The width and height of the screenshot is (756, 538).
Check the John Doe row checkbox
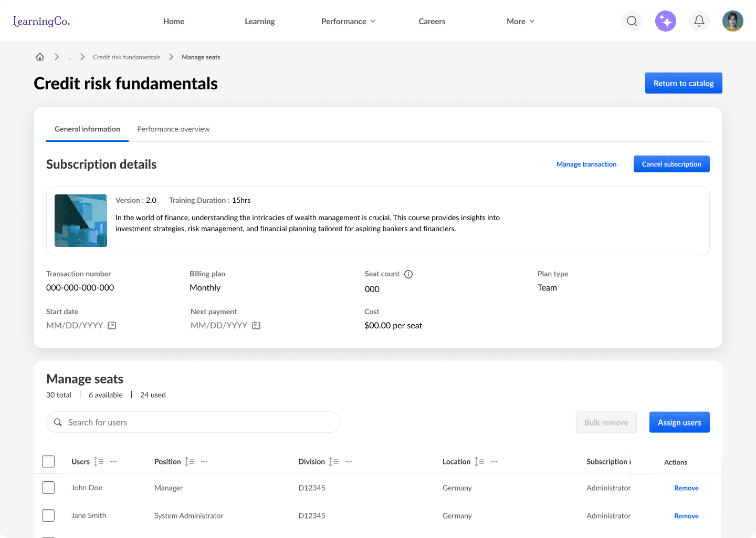[x=48, y=488]
